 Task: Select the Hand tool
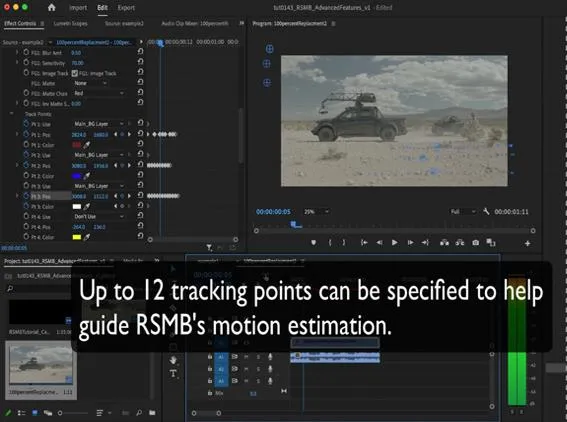coord(173,360)
